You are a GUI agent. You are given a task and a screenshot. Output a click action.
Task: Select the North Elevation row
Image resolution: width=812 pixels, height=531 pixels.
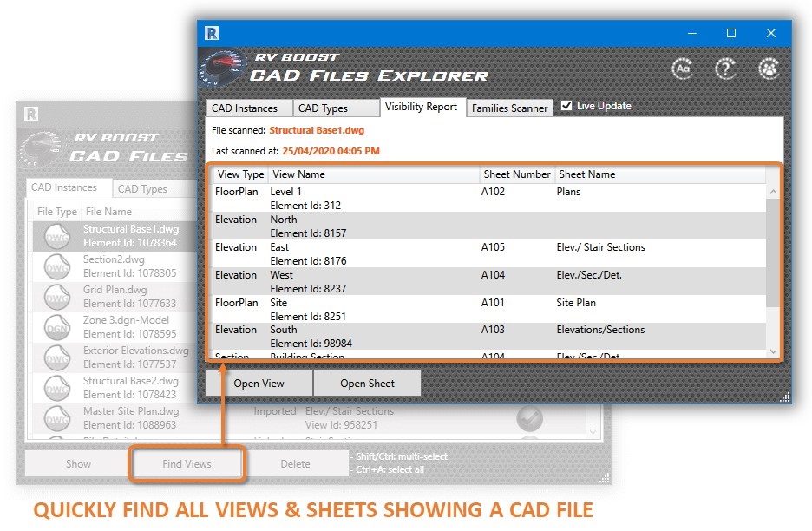(489, 226)
